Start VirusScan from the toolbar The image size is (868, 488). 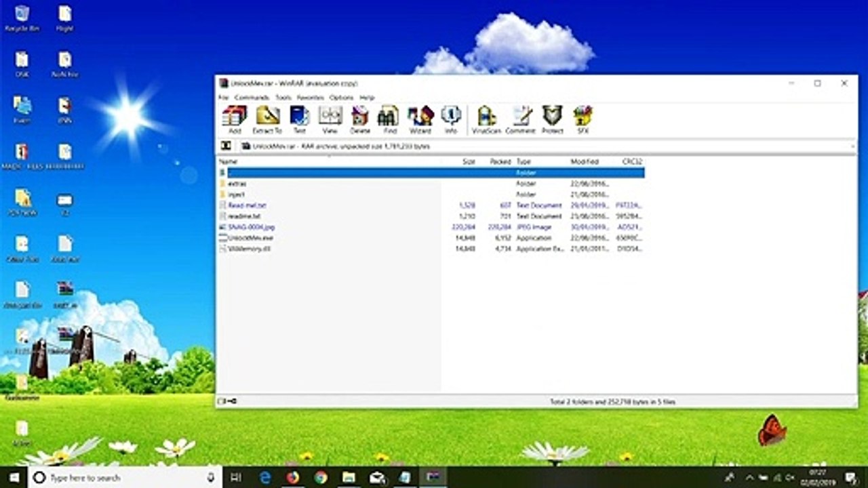pos(486,120)
